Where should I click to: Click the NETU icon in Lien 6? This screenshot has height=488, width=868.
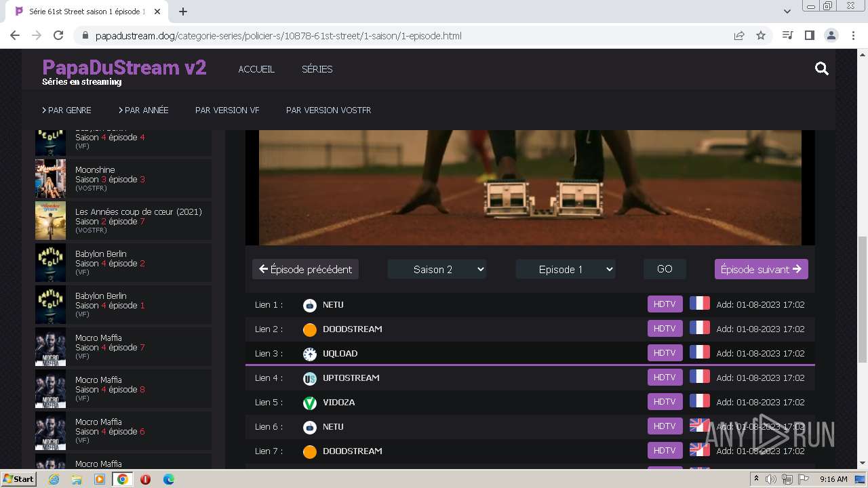click(310, 427)
